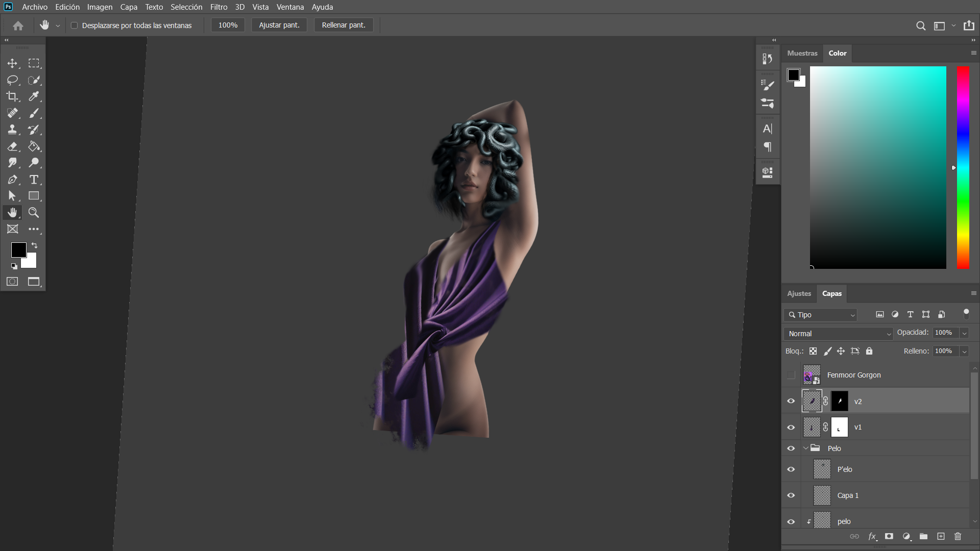Hide the Pelo group

(791, 448)
